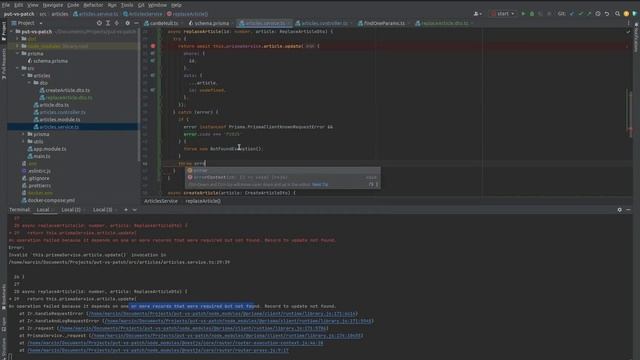Open terminal panel settings gear

[619, 210]
